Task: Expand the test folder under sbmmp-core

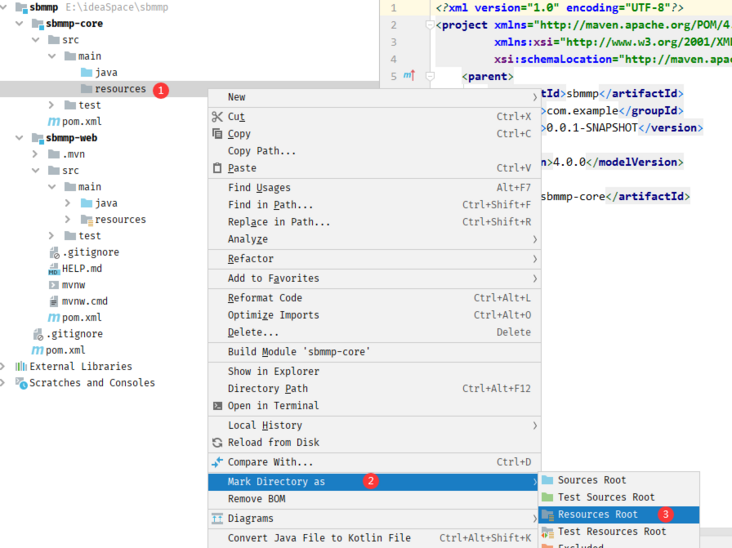Action: 52,105
